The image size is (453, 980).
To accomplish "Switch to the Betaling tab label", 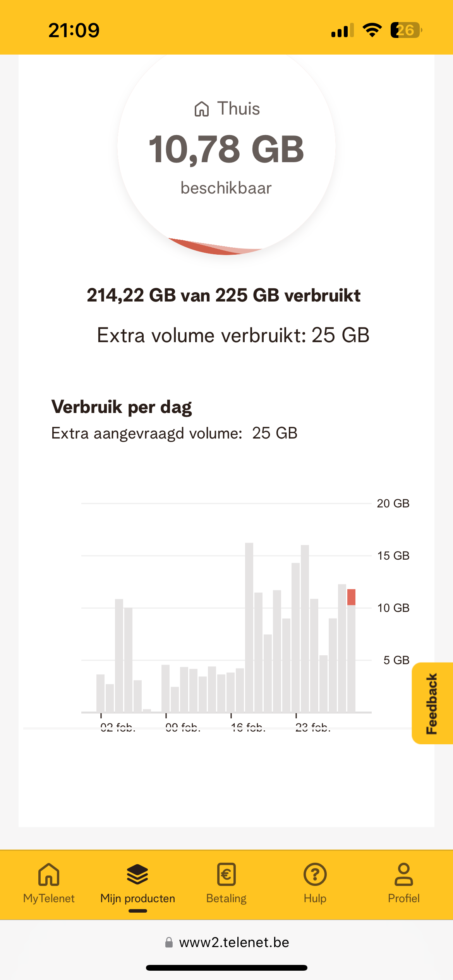I will coord(226,898).
